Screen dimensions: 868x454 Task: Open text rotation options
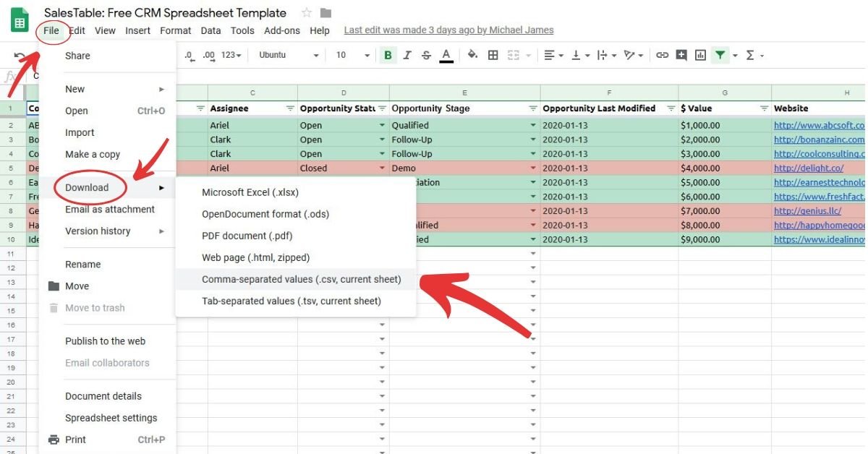tap(633, 55)
